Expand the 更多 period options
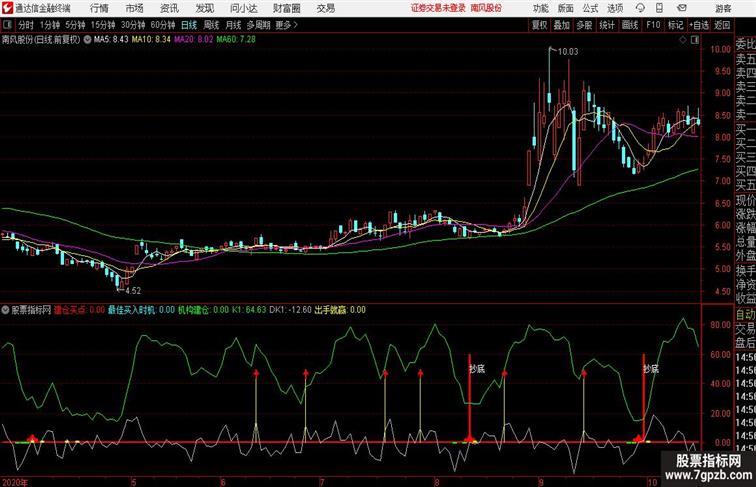The image size is (756, 487). pyautogui.click(x=286, y=25)
